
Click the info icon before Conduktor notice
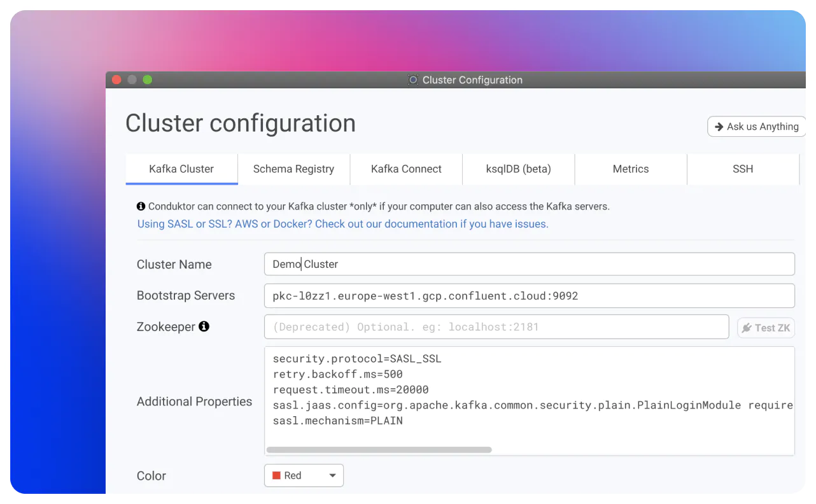click(x=141, y=206)
